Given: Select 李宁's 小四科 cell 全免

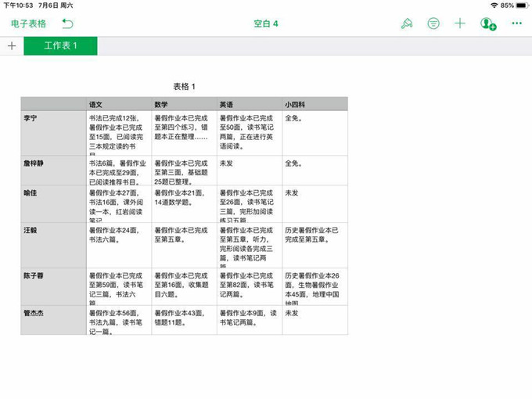Looking at the screenshot, I should point(315,133).
